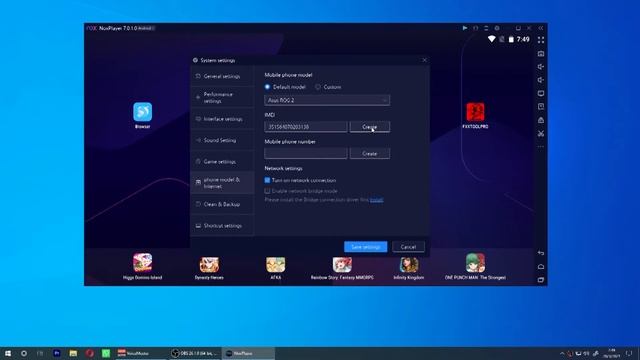Click Create button for phone number
The width and height of the screenshot is (640, 360).
[369, 153]
